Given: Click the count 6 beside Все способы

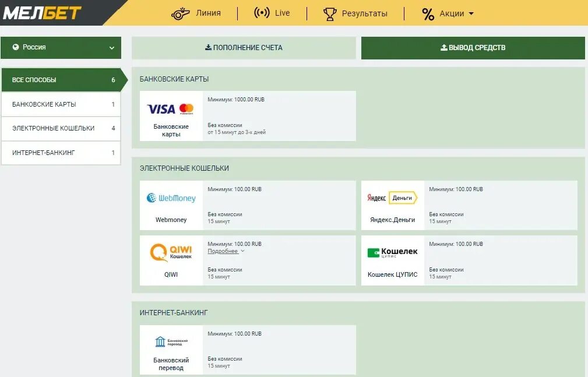Looking at the screenshot, I should pyautogui.click(x=113, y=80).
